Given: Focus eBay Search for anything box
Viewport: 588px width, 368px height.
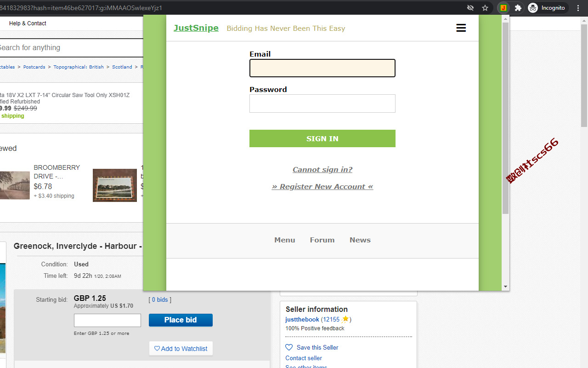Looking at the screenshot, I should point(71,48).
